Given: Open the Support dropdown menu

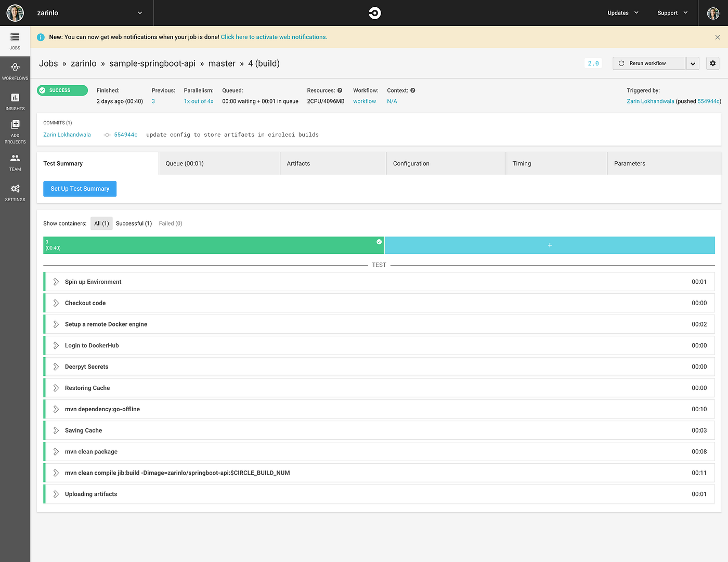Looking at the screenshot, I should point(672,13).
